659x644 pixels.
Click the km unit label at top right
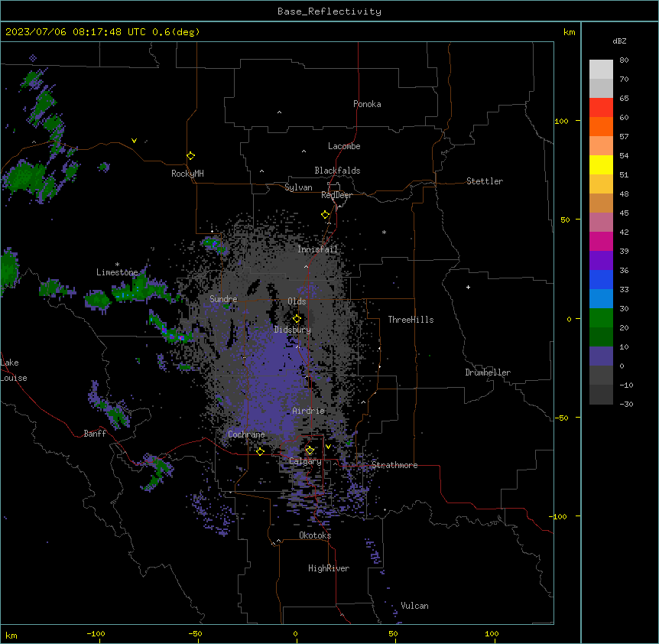coord(569,32)
